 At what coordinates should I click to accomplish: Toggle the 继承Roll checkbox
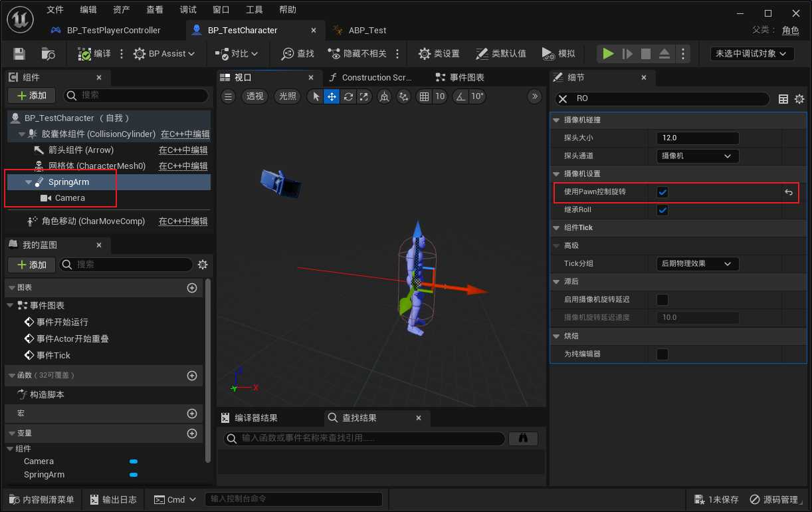(662, 210)
